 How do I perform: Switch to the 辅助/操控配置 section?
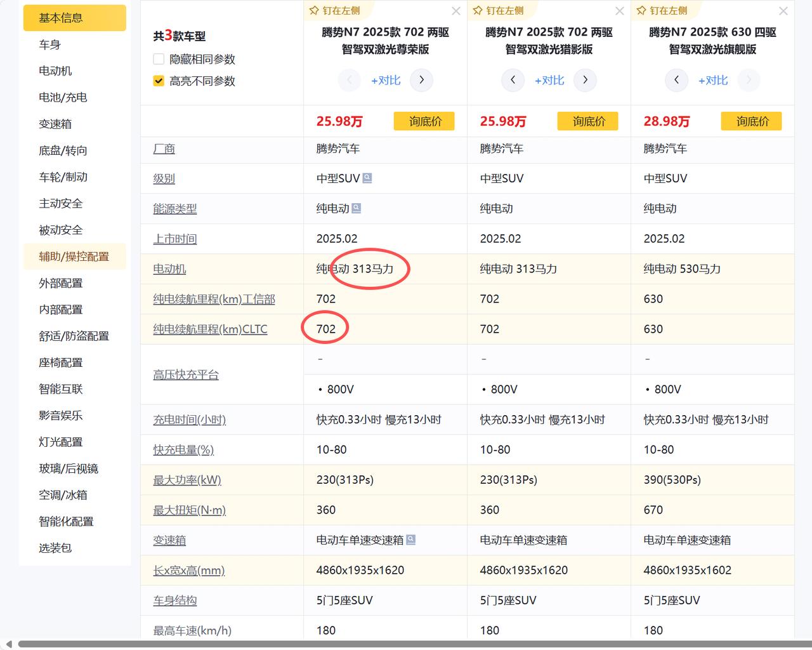point(74,256)
